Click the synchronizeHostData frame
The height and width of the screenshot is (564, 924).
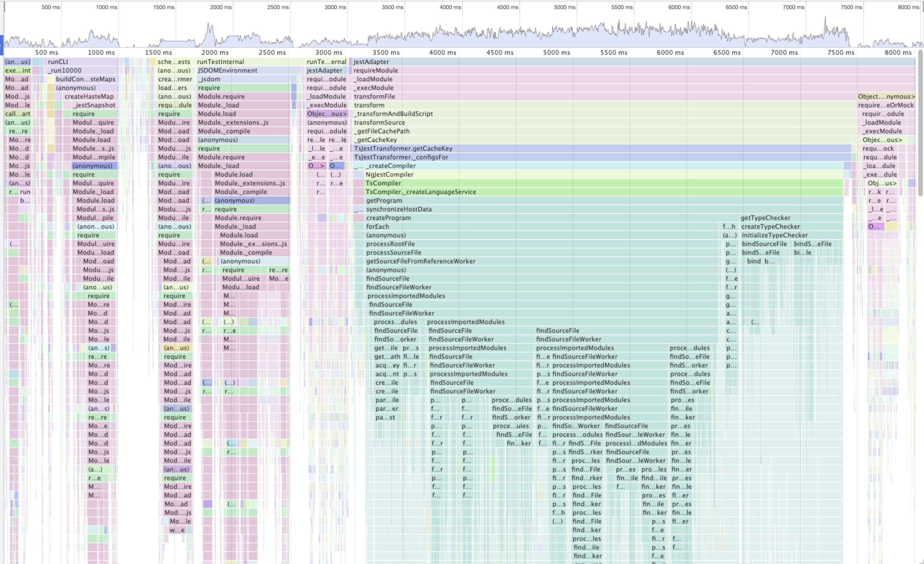tap(604, 209)
